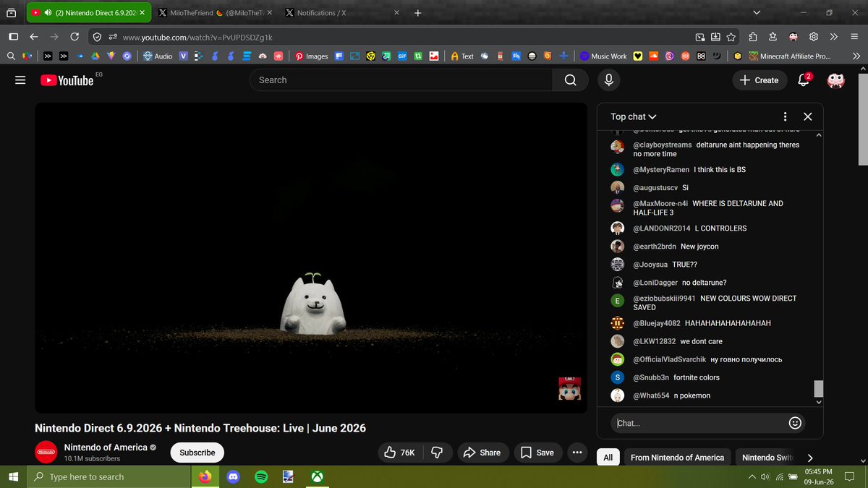Open the YouTube account avatar menu
868x488 pixels.
coord(835,80)
